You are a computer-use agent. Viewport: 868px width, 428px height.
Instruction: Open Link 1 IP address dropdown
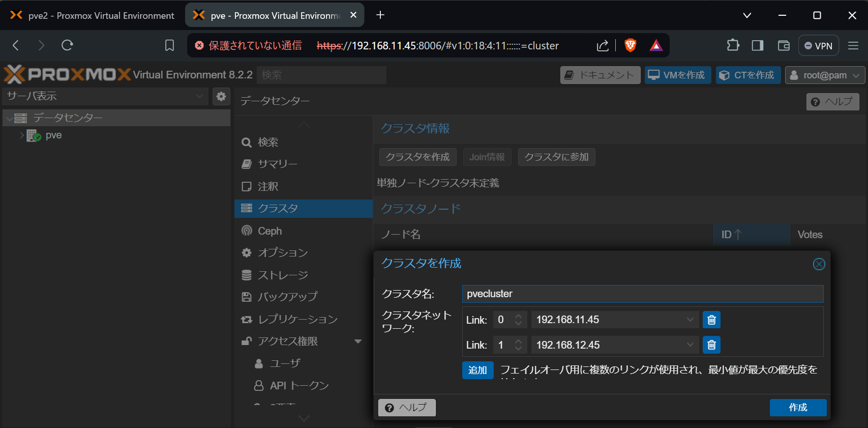click(690, 345)
